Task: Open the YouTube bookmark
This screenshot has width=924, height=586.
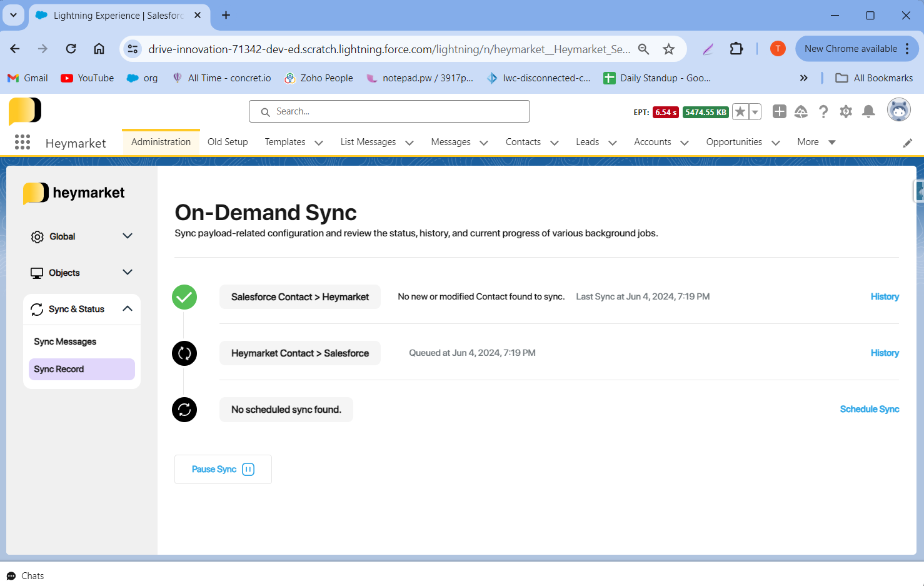Action: click(x=88, y=78)
